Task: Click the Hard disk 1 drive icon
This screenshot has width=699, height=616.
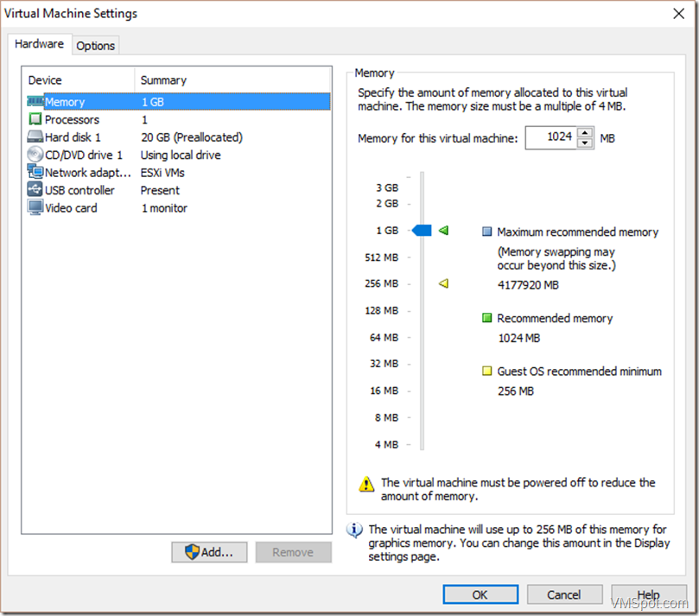Action: point(35,137)
